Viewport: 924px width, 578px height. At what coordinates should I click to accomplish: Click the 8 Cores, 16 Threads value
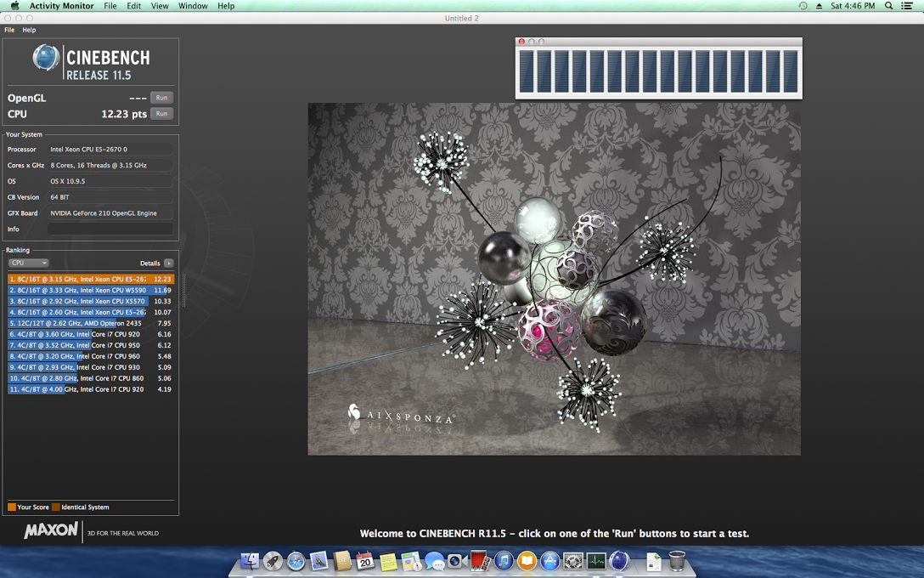[110, 165]
